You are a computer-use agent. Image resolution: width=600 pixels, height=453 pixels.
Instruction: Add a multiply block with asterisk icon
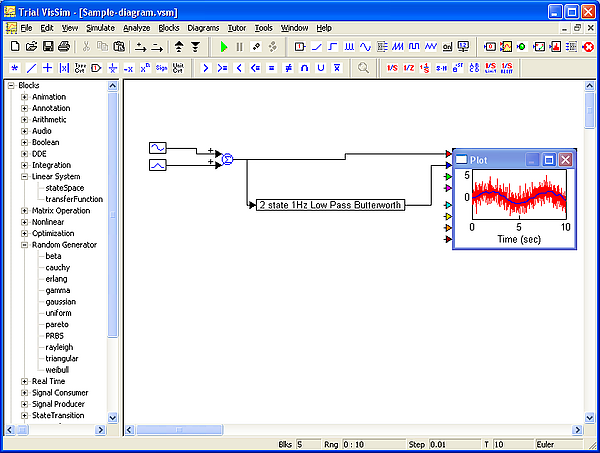tap(15, 68)
